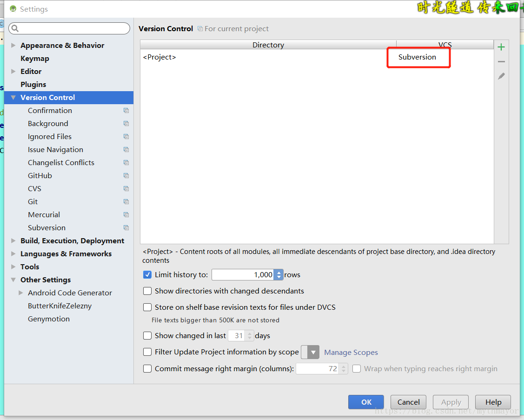This screenshot has width=524, height=420.
Task: Click the project-scope icon beside Ignored Files
Action: pyautogui.click(x=126, y=136)
